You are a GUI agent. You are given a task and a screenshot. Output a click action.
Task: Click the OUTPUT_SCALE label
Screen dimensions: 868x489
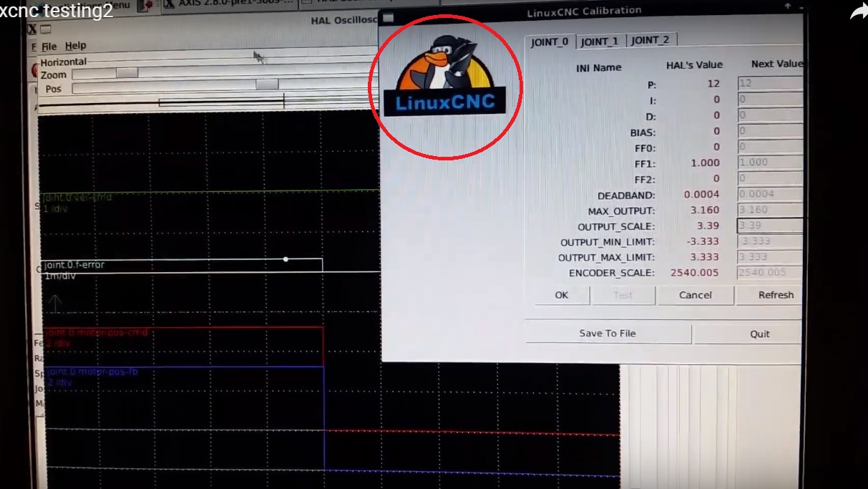(x=616, y=226)
